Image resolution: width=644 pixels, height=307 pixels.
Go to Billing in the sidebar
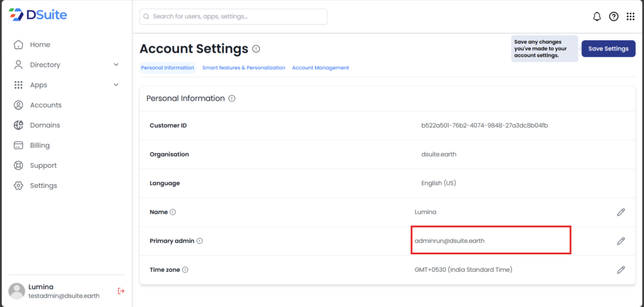39,145
